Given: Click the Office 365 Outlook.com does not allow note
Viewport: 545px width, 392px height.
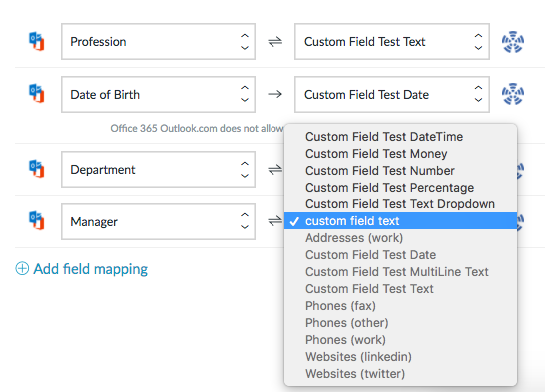Looking at the screenshot, I should click(x=197, y=128).
